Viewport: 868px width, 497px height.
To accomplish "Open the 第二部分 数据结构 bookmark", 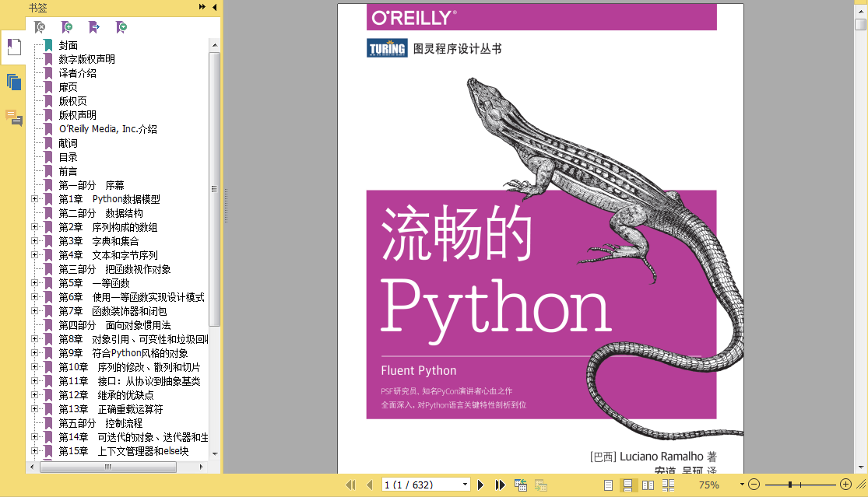I will coord(100,213).
